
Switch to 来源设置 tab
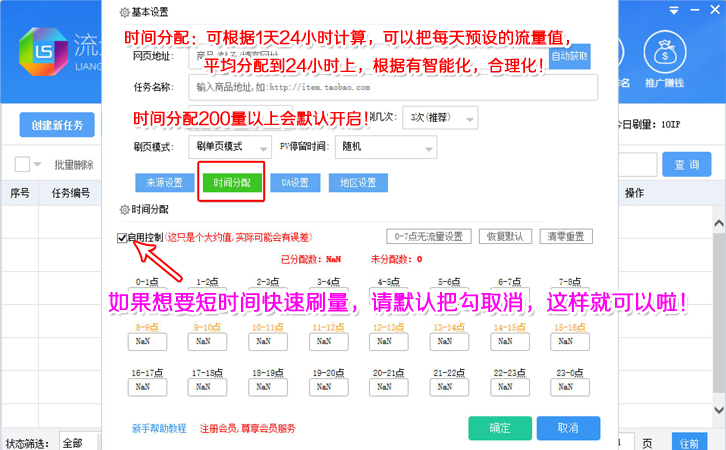164,183
